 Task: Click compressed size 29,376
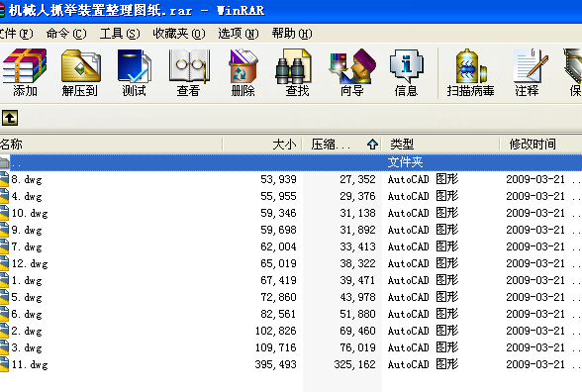click(x=357, y=196)
